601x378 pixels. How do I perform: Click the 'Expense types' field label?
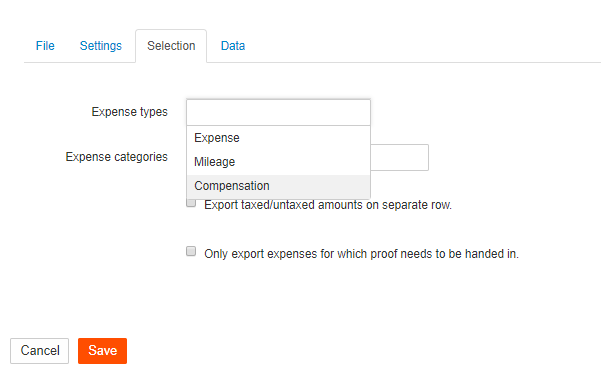130,112
